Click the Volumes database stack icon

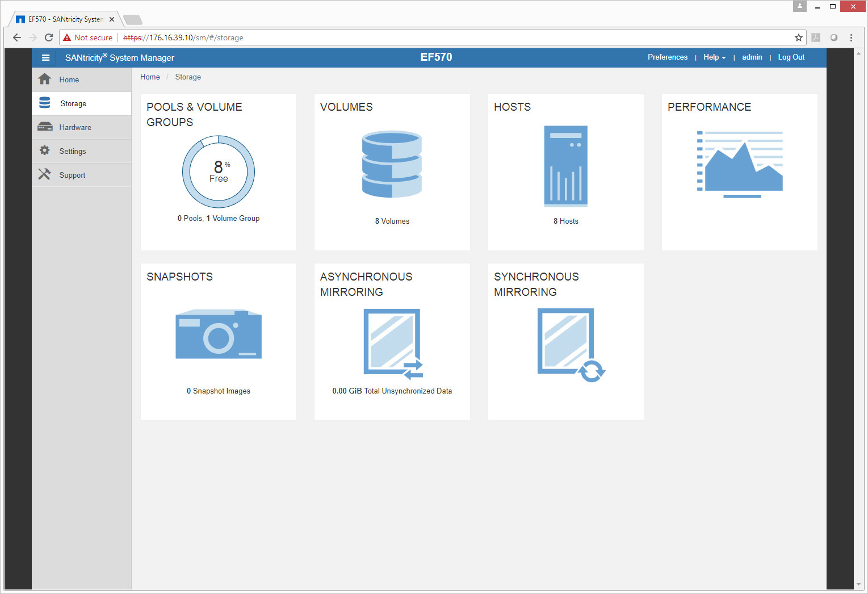[x=392, y=164]
